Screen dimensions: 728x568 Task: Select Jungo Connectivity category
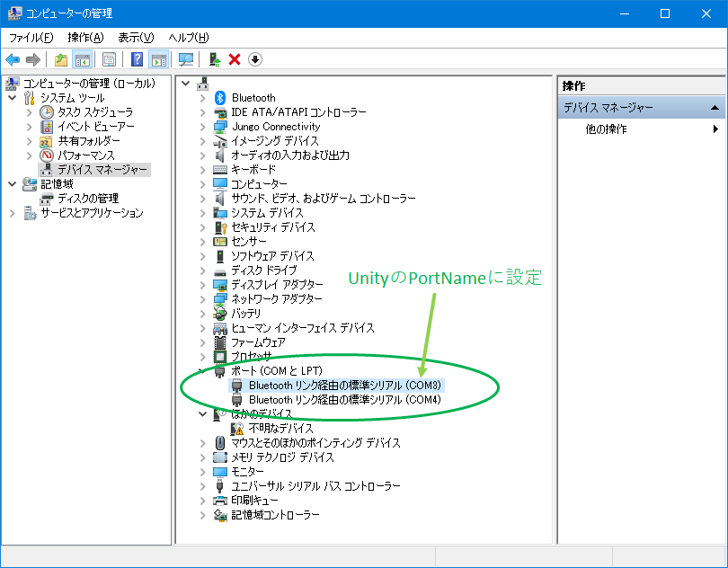coord(276,127)
